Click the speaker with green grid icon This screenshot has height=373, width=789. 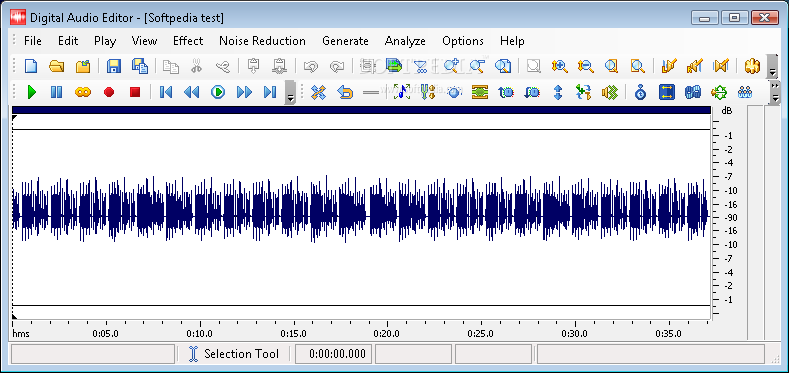(609, 92)
